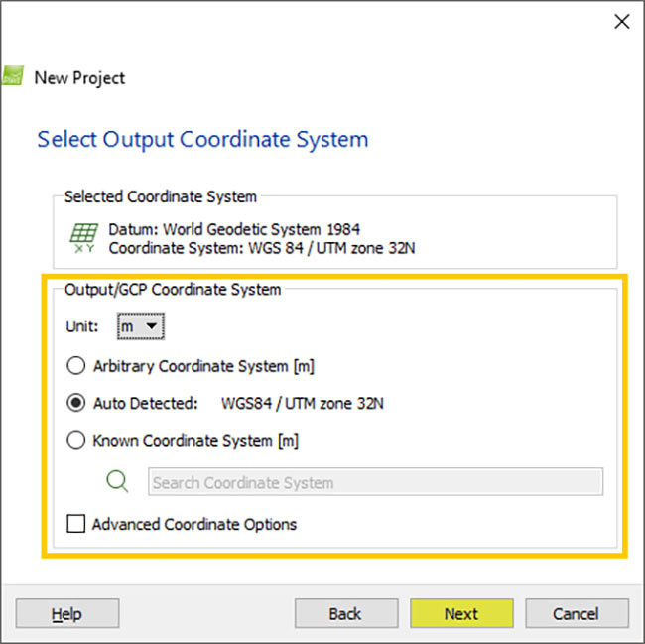Click Datum: World Geodetic System 1984 text
645x644 pixels.
pyautogui.click(x=234, y=229)
